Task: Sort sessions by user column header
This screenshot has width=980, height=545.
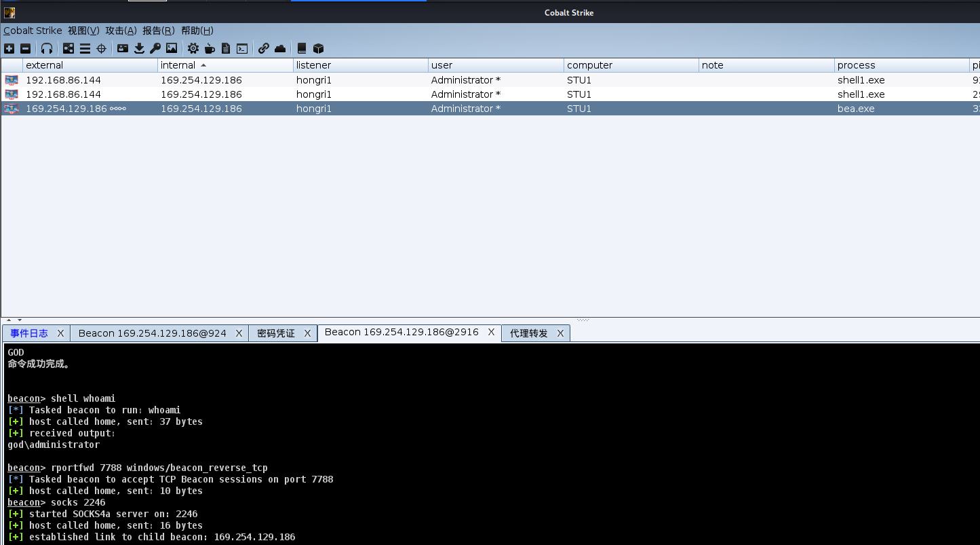Action: pos(496,65)
